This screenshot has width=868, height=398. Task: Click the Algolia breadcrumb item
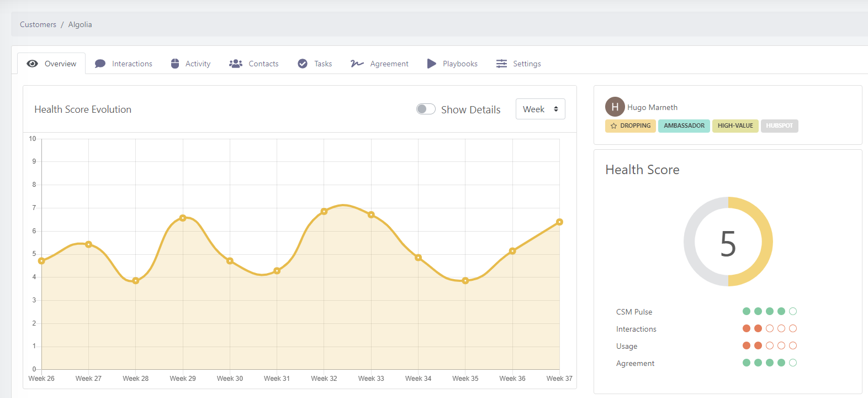click(80, 24)
